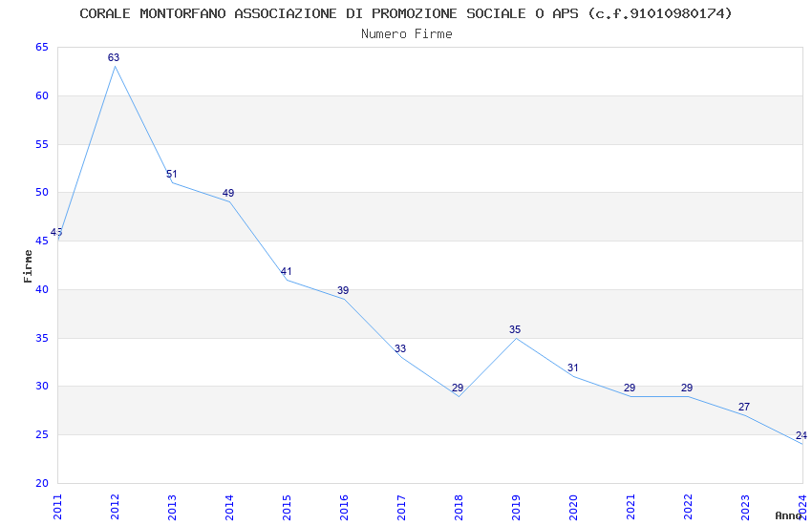812x525 pixels.
Task: Select the 33 value label for 2017
Action: coord(400,348)
